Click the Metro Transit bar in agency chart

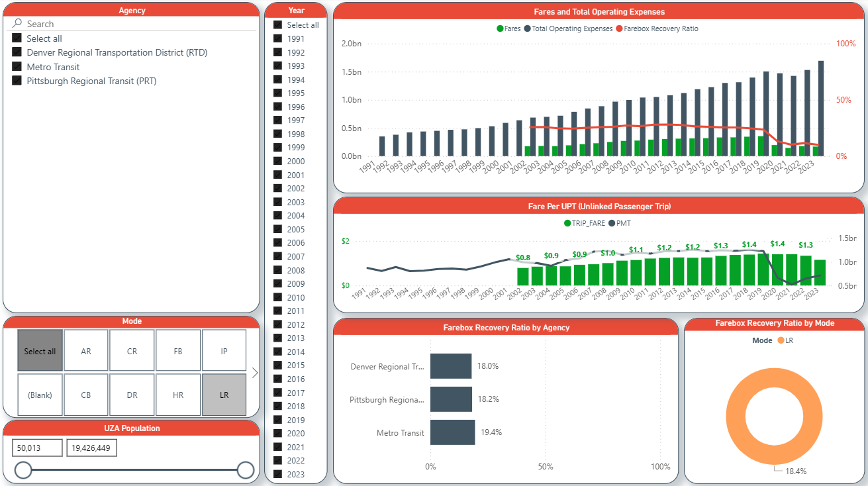pos(452,432)
